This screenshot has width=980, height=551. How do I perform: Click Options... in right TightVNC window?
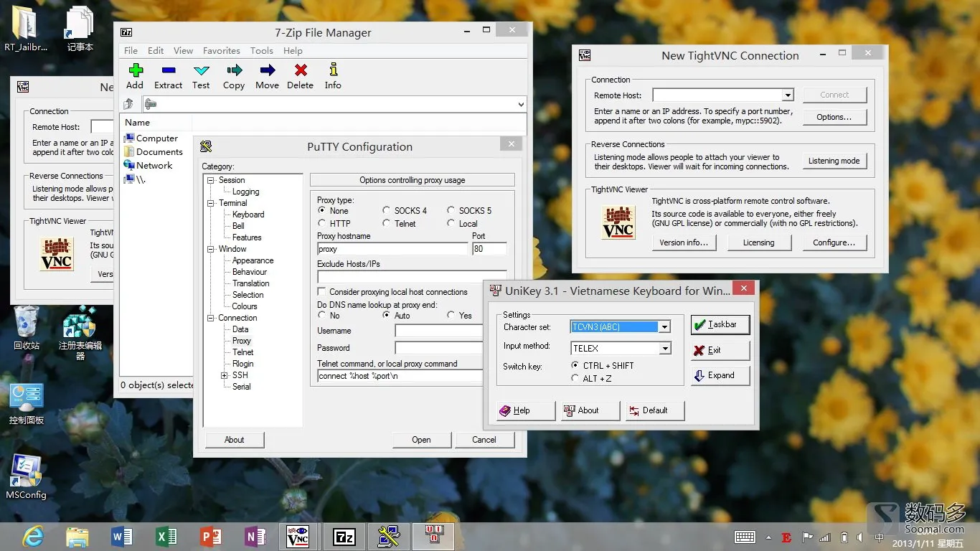pos(834,117)
